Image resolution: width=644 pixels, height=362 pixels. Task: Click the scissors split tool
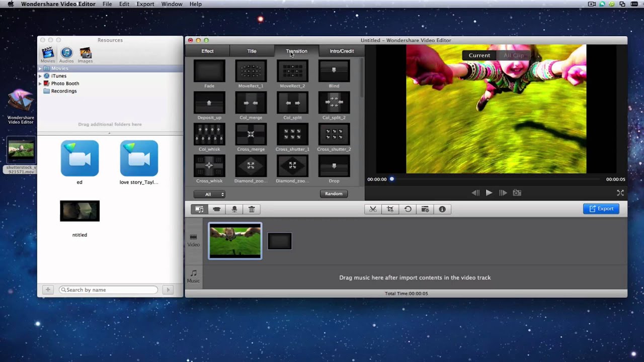373,209
